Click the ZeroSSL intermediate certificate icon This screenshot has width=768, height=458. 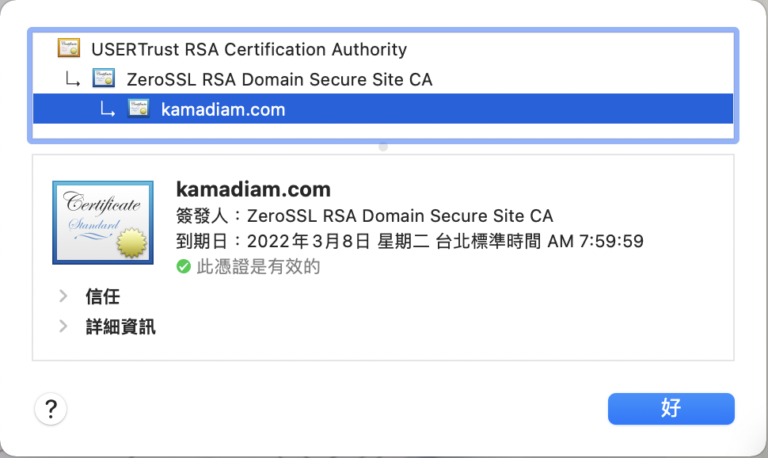point(104,78)
